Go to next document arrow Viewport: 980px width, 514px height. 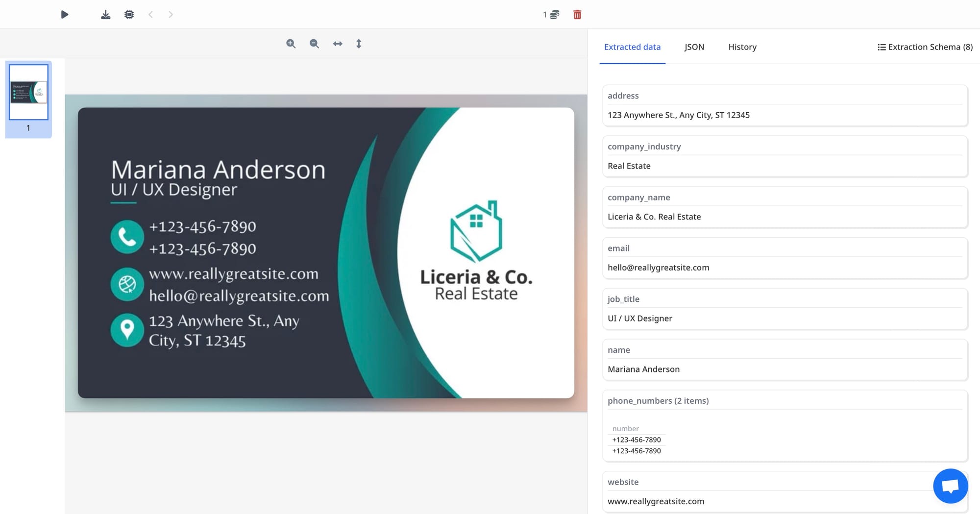pos(171,15)
